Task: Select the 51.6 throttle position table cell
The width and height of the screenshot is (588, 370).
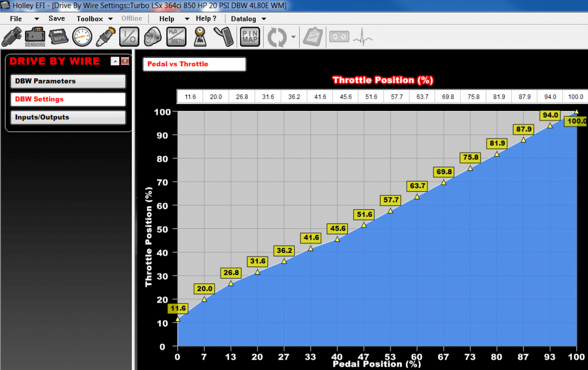Action: click(371, 97)
